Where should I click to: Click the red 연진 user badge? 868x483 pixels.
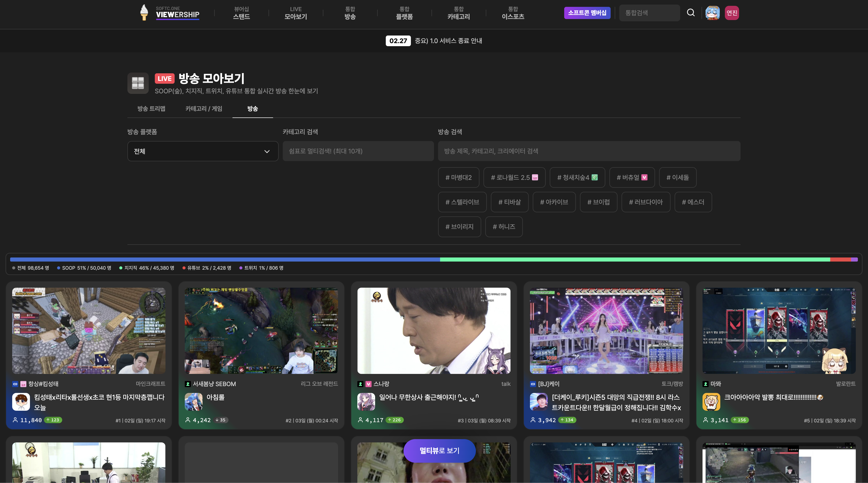(731, 13)
